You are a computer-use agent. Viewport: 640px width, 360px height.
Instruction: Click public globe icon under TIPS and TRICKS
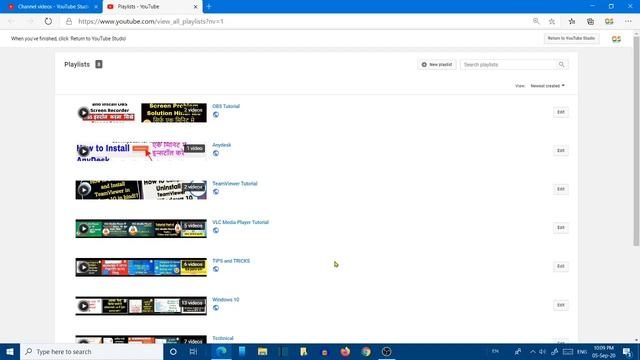coord(216,269)
